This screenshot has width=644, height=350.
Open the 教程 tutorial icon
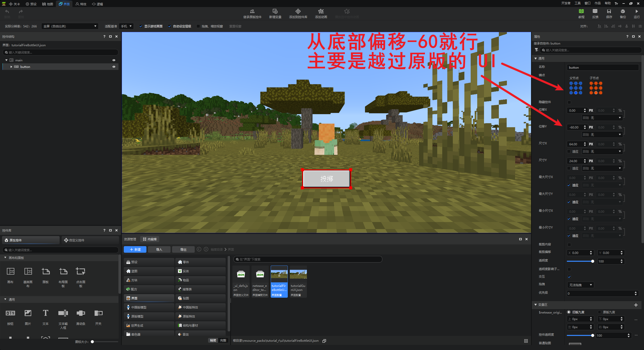(581, 11)
